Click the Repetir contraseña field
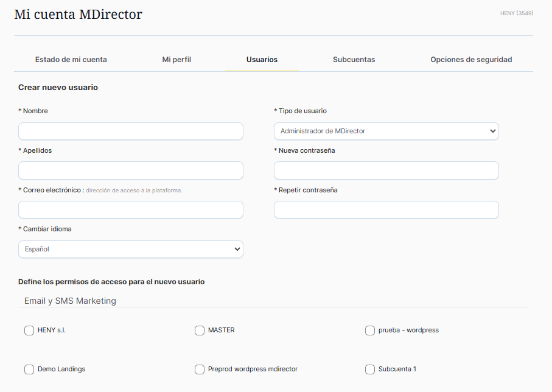 click(386, 210)
